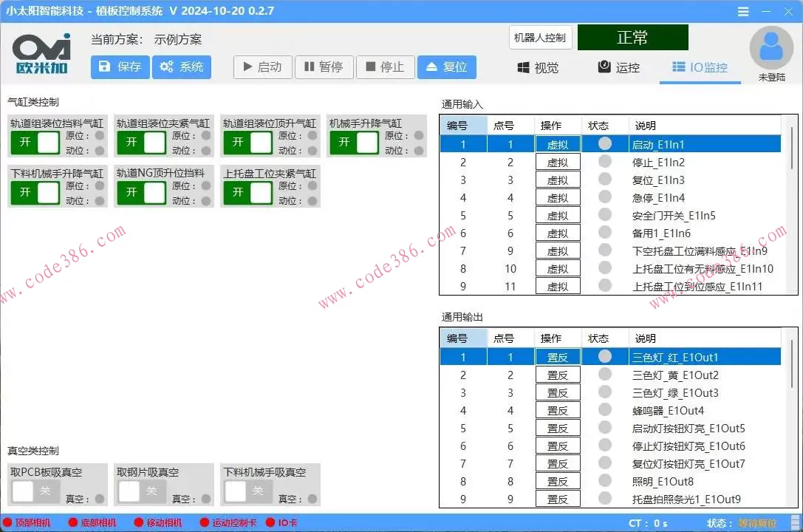Click 置反 button for 照明_E1Out8
This screenshot has height=532, width=803.
point(558,482)
